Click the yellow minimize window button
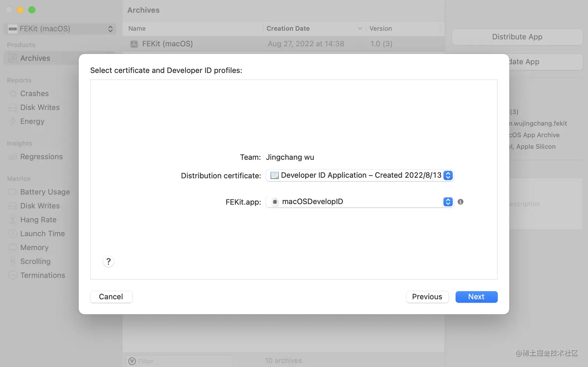 20,10
